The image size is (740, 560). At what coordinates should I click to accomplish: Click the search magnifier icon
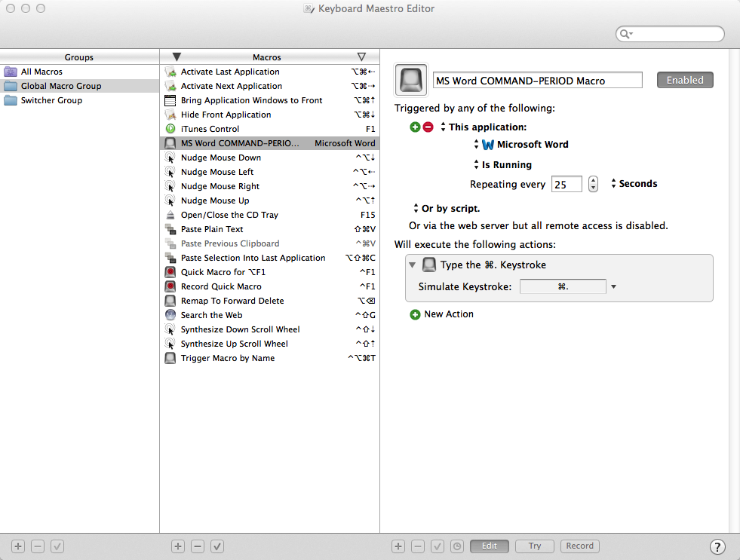(626, 34)
